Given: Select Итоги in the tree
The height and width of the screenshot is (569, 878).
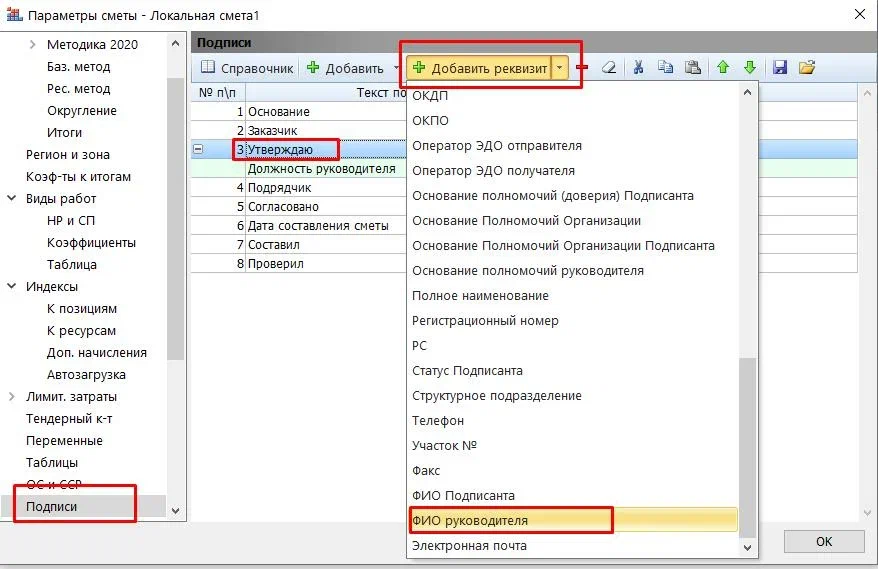Looking at the screenshot, I should tap(64, 133).
